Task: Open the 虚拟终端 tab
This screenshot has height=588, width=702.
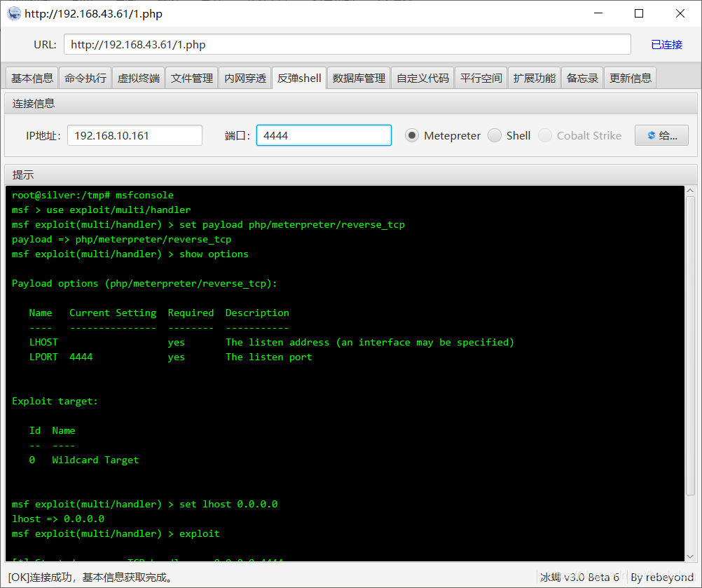Action: pyautogui.click(x=138, y=78)
